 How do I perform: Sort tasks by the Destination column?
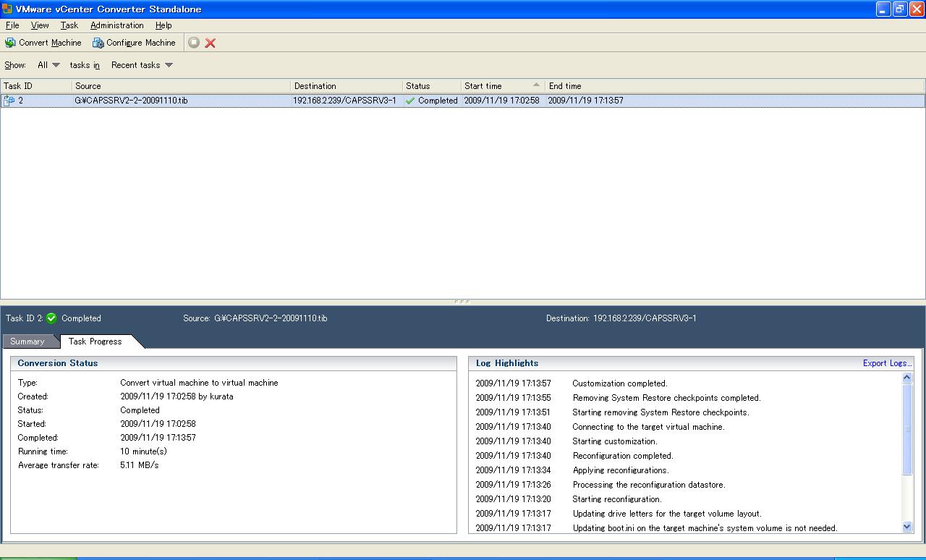[347, 86]
